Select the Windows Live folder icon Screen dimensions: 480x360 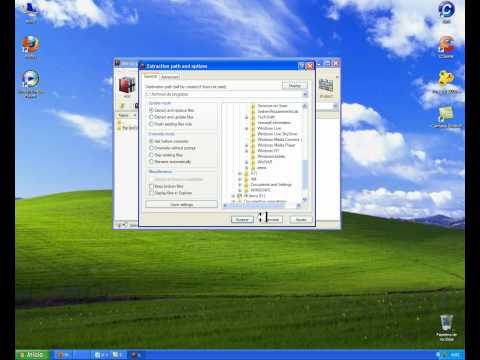pyautogui.click(x=253, y=128)
